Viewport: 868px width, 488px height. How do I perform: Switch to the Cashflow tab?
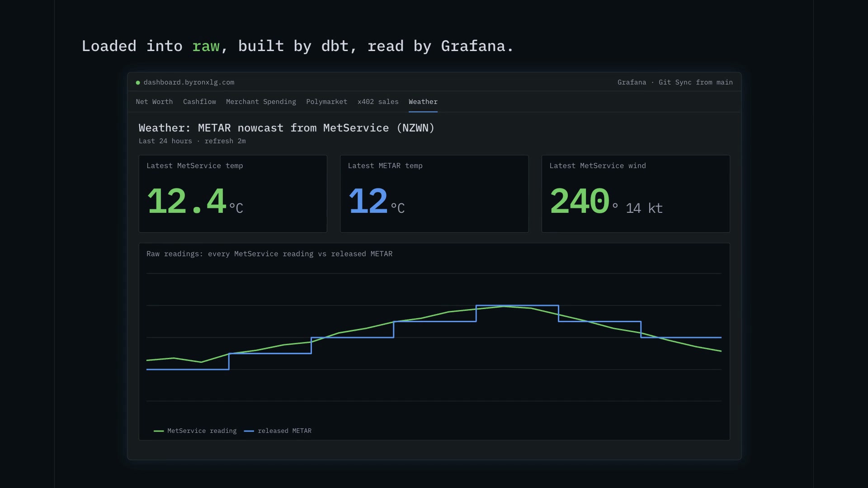[199, 102]
